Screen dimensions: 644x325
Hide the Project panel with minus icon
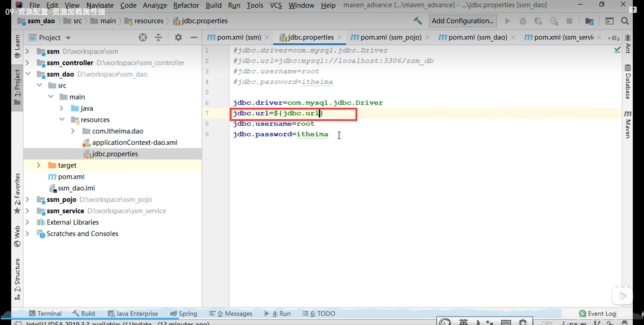(x=194, y=38)
